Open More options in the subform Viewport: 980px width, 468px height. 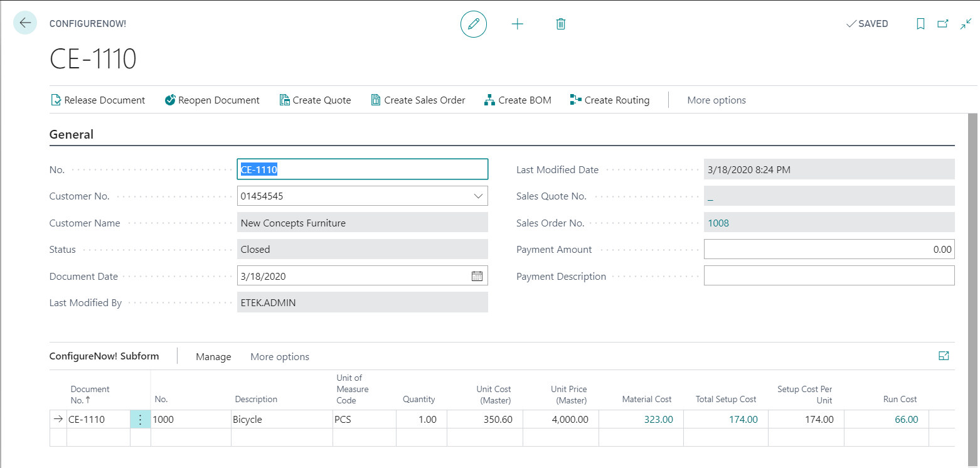click(280, 357)
